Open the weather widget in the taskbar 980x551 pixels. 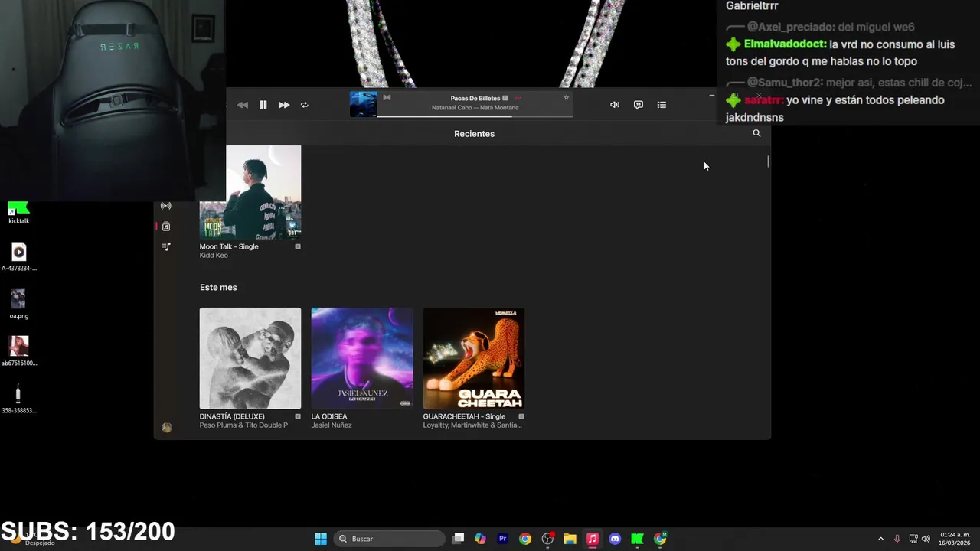(31, 539)
